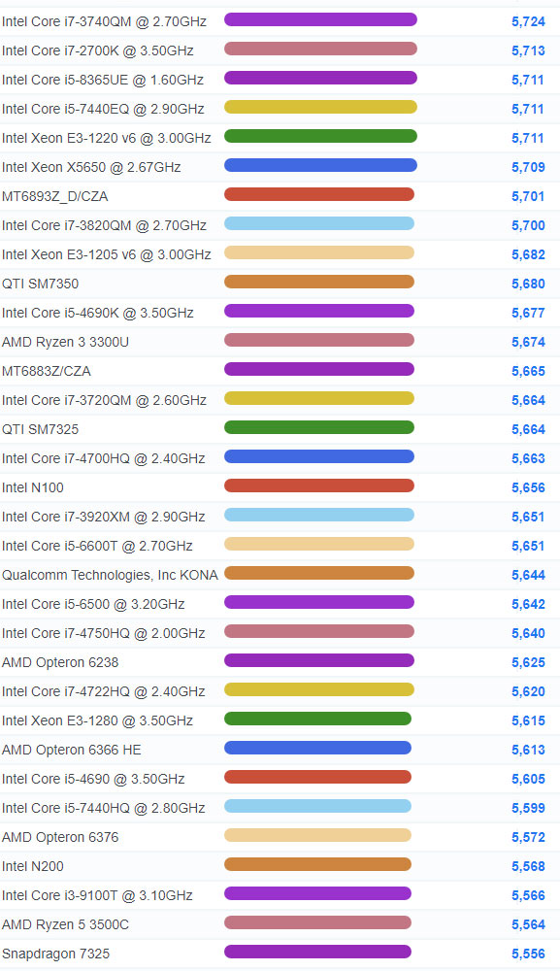
Task: Select the 5,674 score for Ryzen 3 3300U
Action: tap(528, 342)
